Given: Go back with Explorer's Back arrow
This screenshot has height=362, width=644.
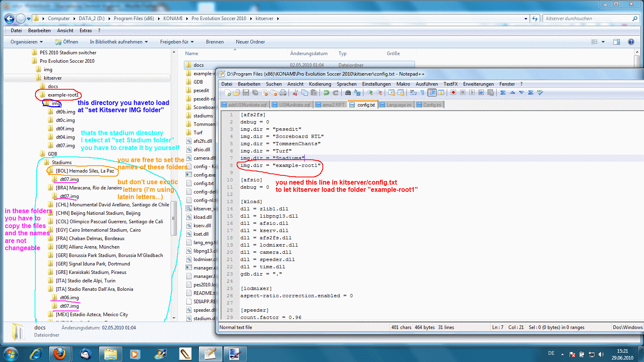Looking at the screenshot, I should point(9,19).
